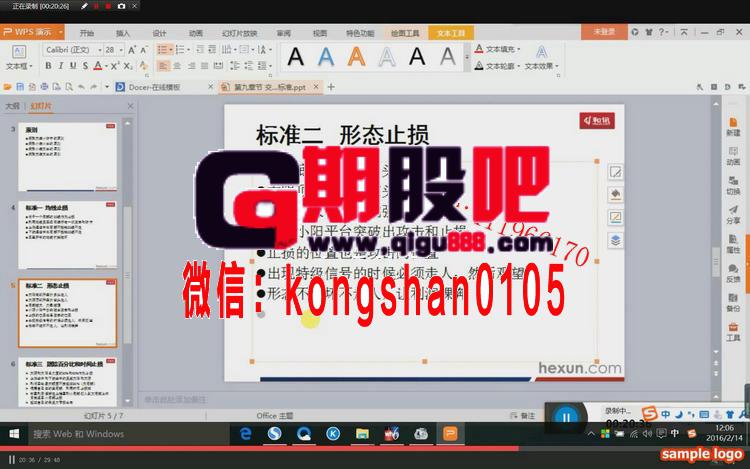750x469 pixels.
Task: Decrease font size with the A- icon
Action: (x=144, y=50)
